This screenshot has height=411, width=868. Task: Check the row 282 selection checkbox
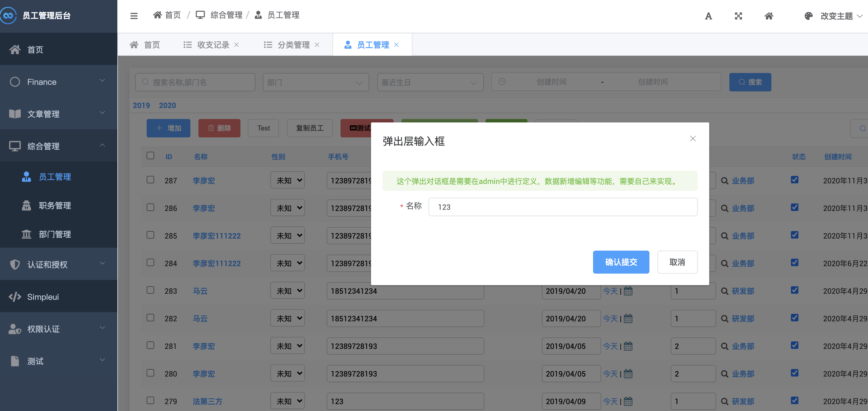pos(150,317)
